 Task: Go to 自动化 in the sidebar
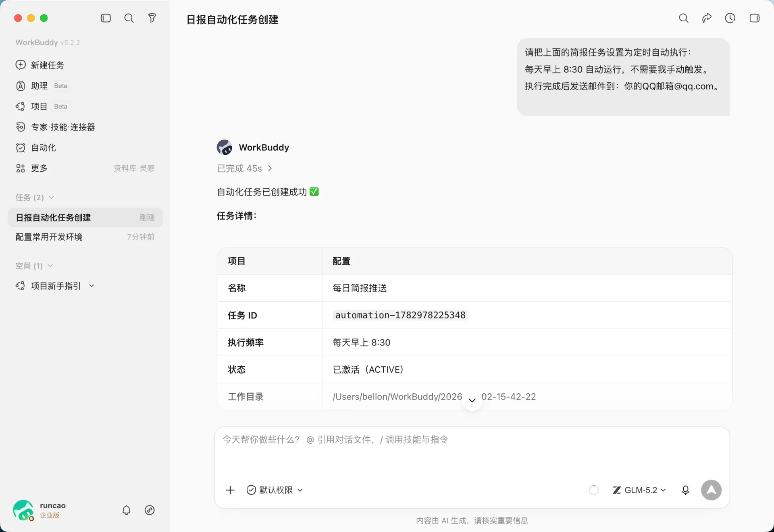click(36, 148)
